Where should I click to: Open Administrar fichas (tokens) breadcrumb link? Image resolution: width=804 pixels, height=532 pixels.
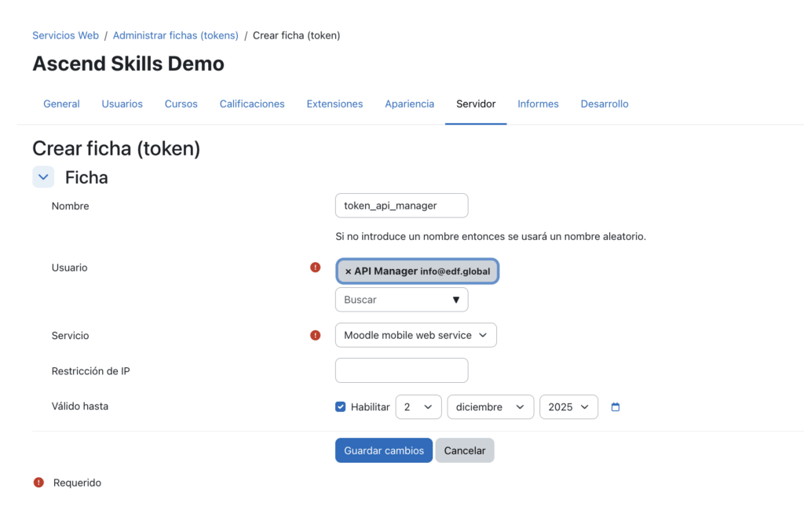click(x=175, y=35)
